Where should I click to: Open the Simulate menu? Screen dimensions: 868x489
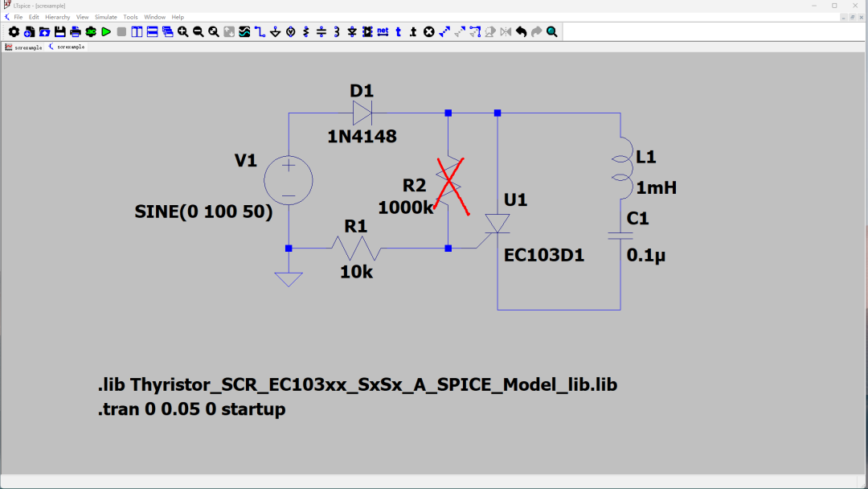[x=105, y=17]
